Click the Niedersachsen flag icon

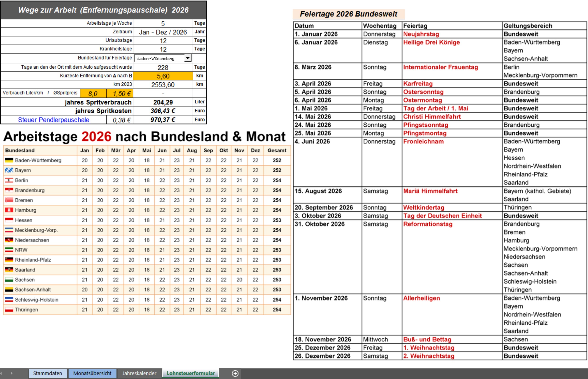pyautogui.click(x=9, y=240)
